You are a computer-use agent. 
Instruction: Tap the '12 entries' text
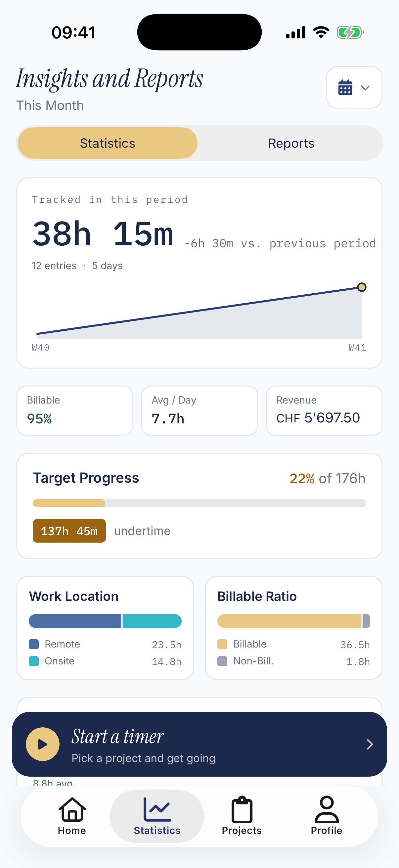point(54,265)
